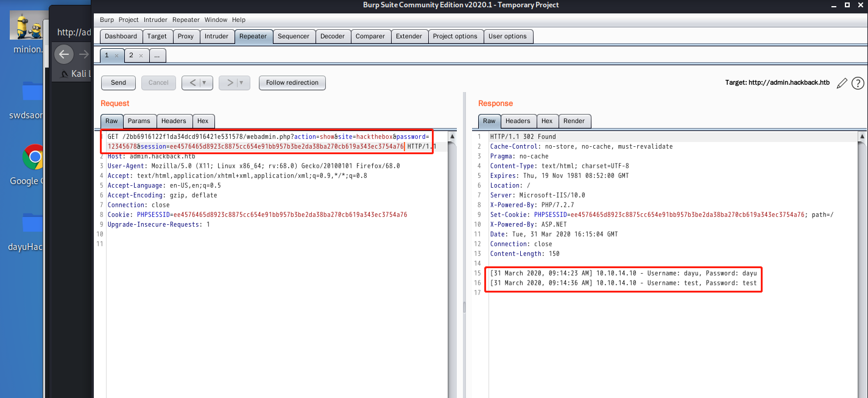Click Follow redirection button
The height and width of the screenshot is (398, 868).
[292, 83]
